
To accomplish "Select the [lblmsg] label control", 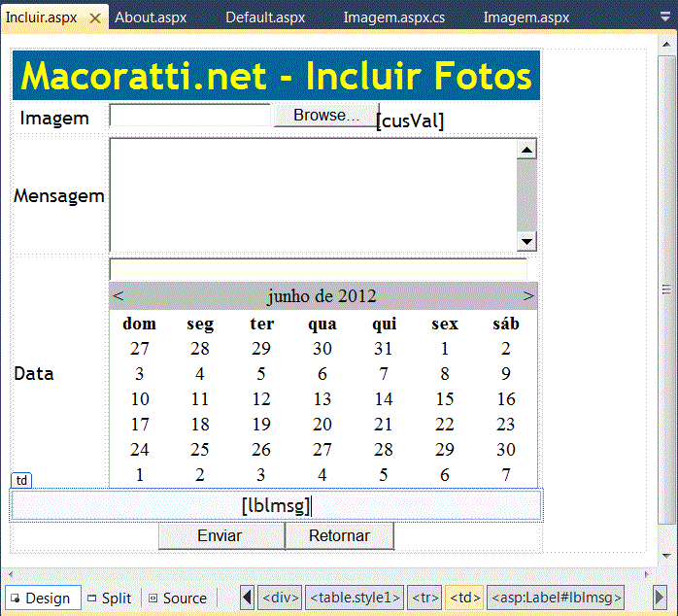I will (276, 505).
